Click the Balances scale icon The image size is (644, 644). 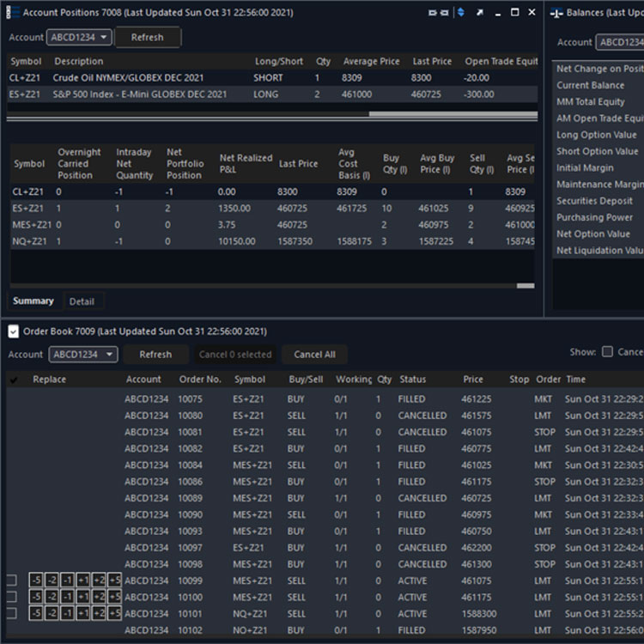[x=556, y=13]
